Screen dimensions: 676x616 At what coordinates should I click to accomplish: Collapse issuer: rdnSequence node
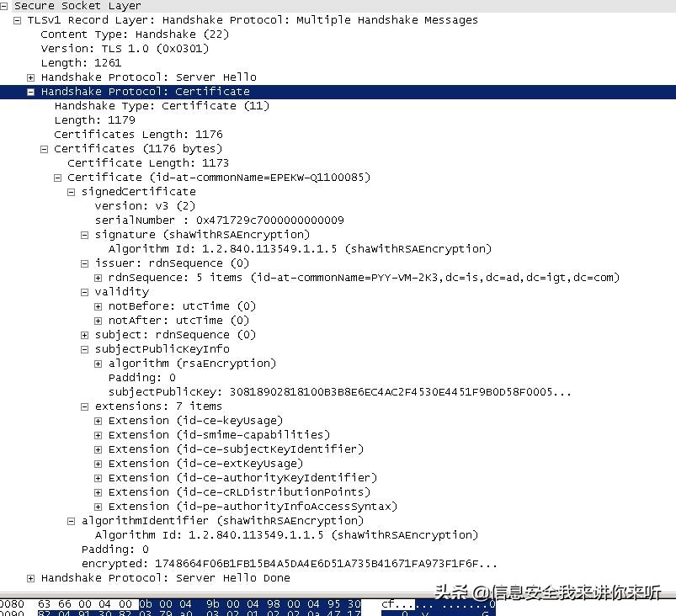[x=84, y=263]
